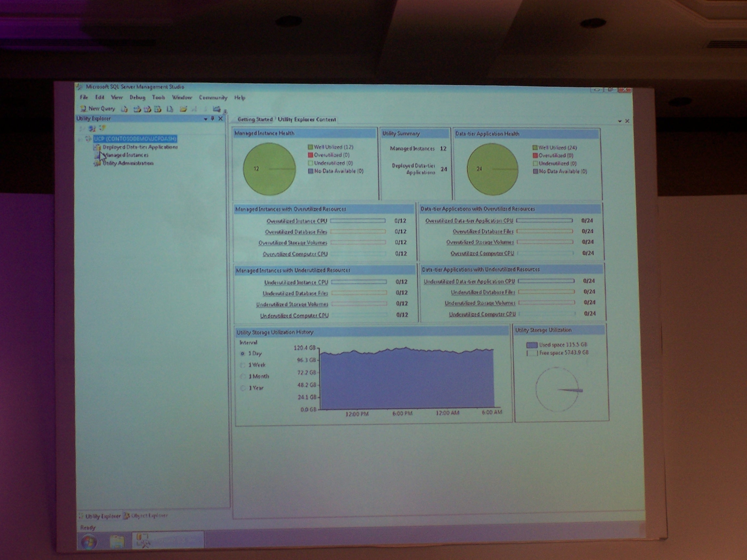
Task: Open Underutilized Computer CPU link for managed instances
Action: tap(294, 316)
